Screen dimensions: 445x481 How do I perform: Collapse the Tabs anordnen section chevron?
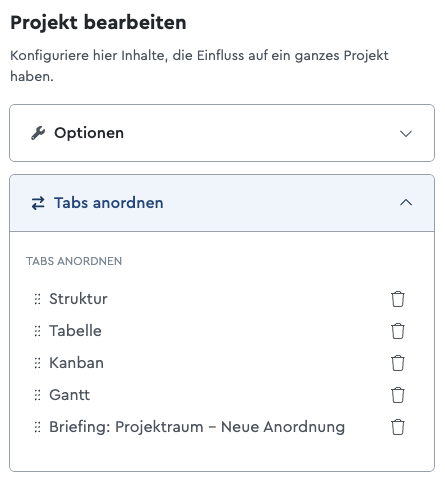[406, 203]
